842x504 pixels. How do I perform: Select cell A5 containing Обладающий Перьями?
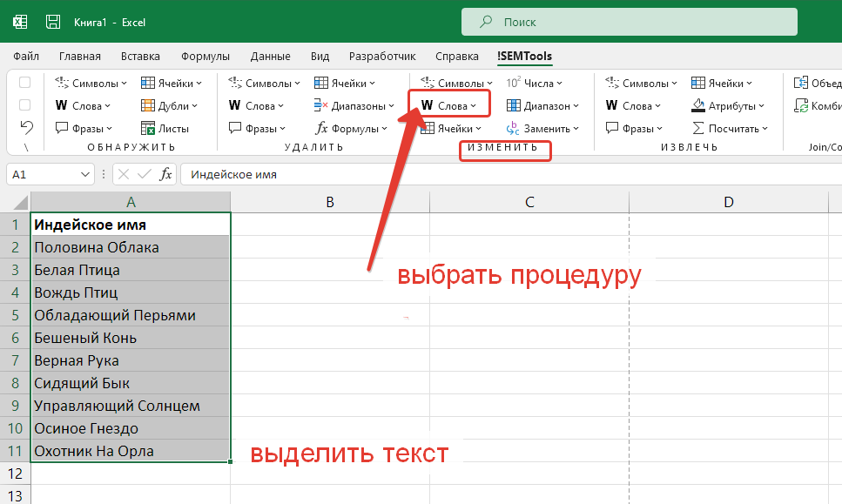tap(131, 315)
